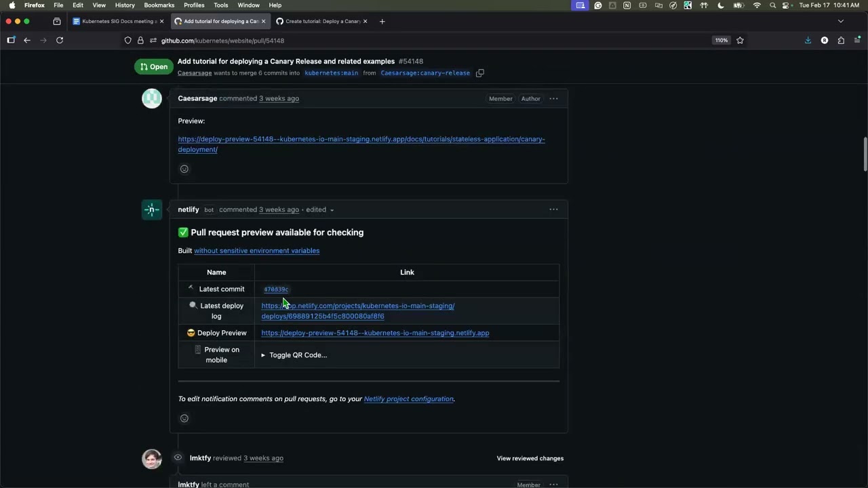Viewport: 868px width, 488px height.
Task: Close the Kubernetes SIG Docs meeting tab
Action: click(x=161, y=21)
